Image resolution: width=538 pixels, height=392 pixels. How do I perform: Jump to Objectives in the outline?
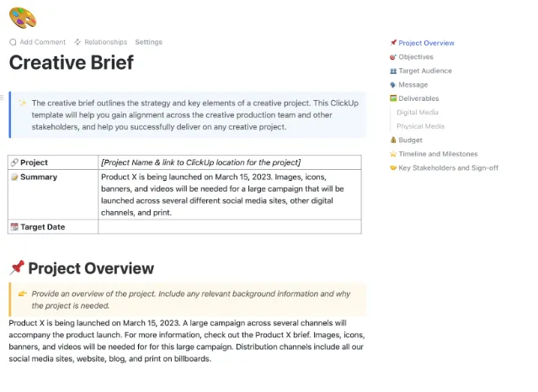tap(416, 57)
